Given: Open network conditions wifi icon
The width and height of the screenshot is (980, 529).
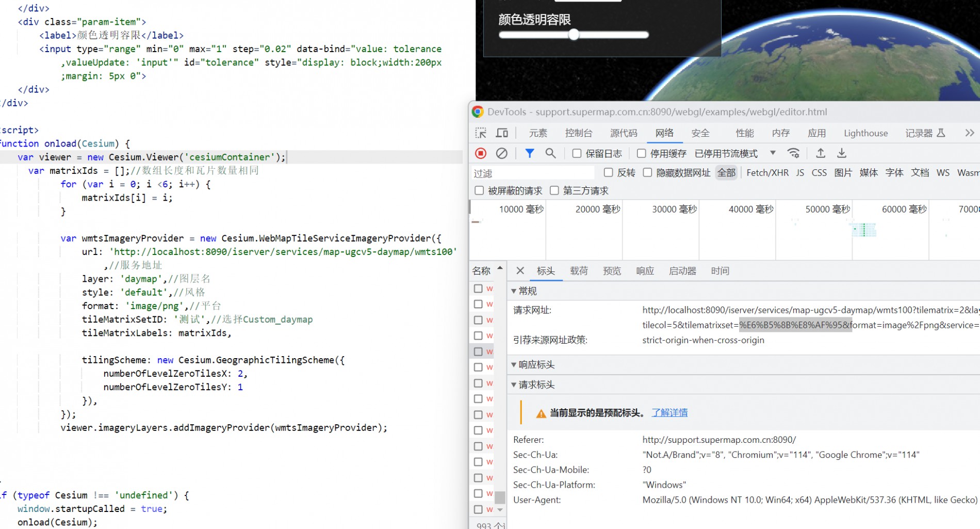Looking at the screenshot, I should click(793, 153).
